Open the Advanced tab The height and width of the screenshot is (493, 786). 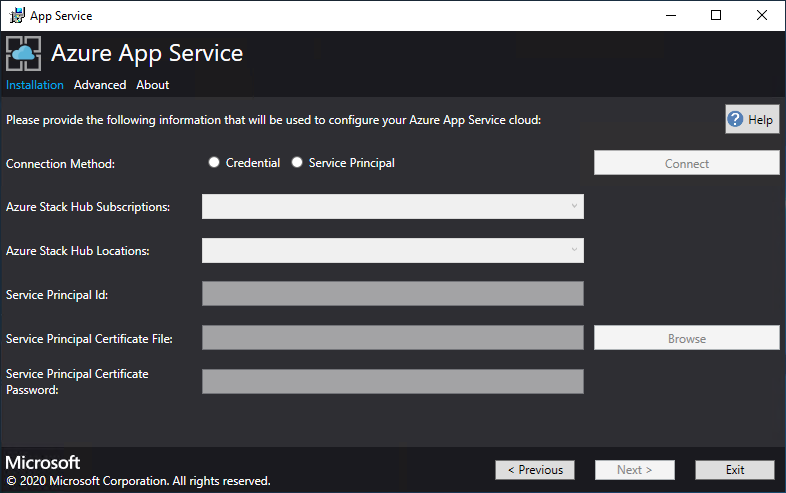[x=100, y=85]
